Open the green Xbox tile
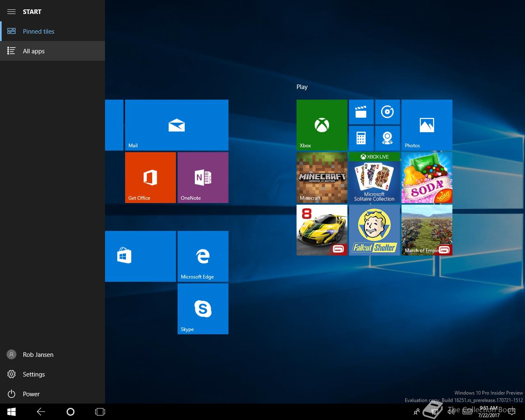The image size is (525, 420). 322,125
